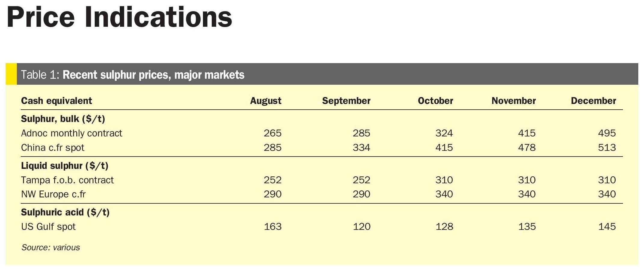
Task: Select the October column header
Action: pos(435,101)
